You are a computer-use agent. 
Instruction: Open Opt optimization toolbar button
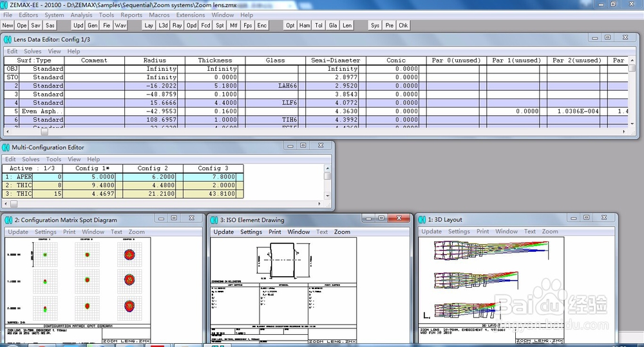pyautogui.click(x=290, y=26)
